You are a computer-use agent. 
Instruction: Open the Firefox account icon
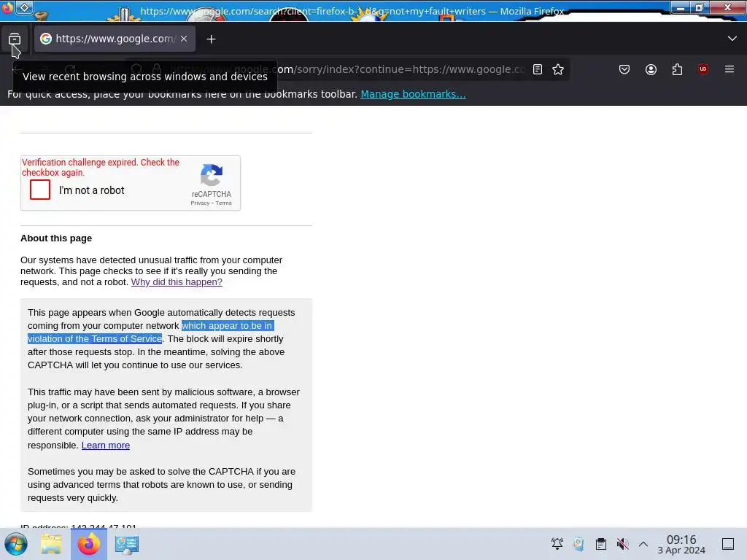coord(651,69)
